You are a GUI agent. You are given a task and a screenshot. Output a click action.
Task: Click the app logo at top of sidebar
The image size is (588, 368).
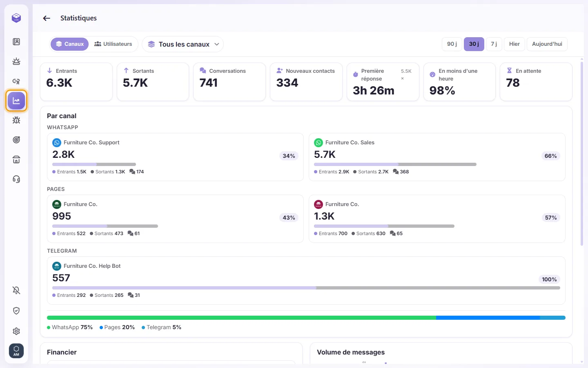[16, 18]
